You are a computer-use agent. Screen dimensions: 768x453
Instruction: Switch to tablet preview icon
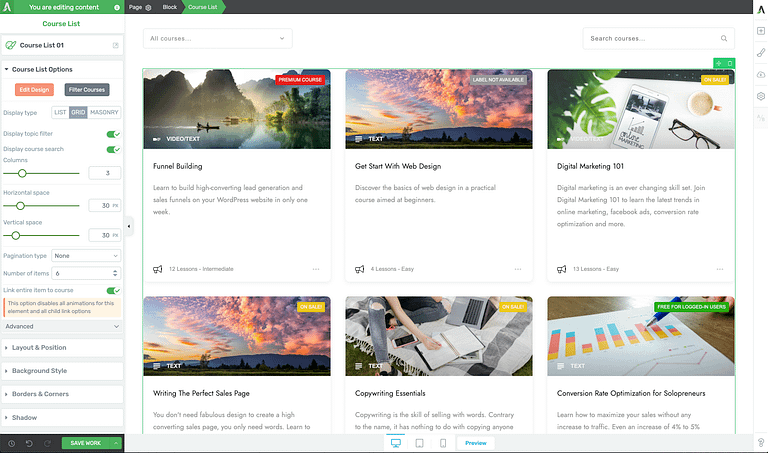tap(419, 443)
